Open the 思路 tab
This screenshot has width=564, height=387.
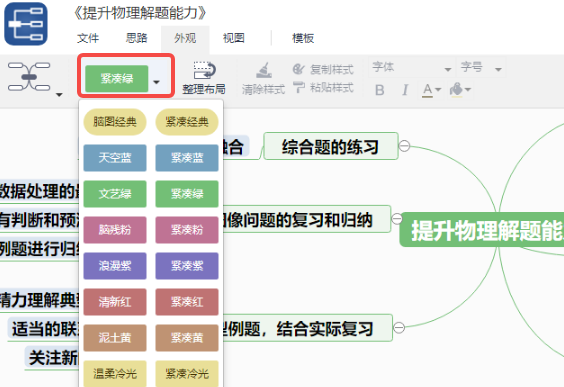(x=137, y=38)
